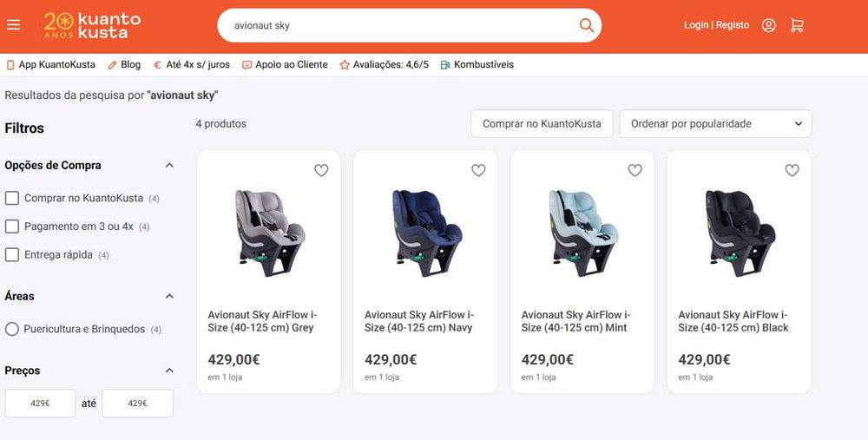
Task: Collapse the 'Opções de Compra' filter section
Action: coord(169,165)
